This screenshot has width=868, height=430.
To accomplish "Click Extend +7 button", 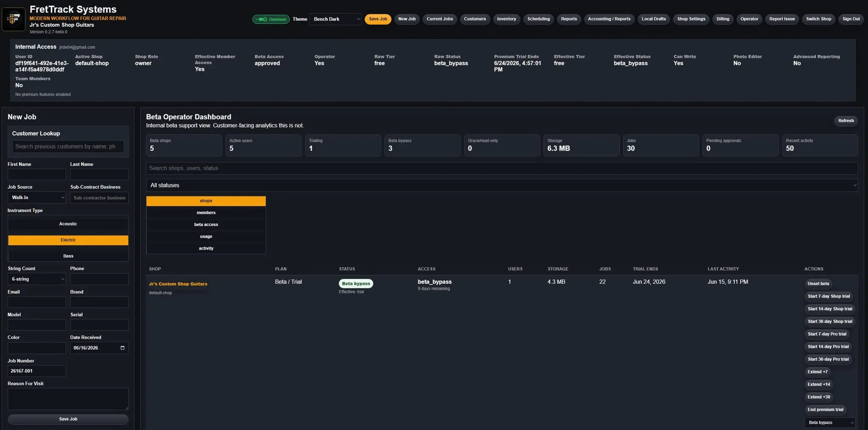I will pyautogui.click(x=817, y=372).
